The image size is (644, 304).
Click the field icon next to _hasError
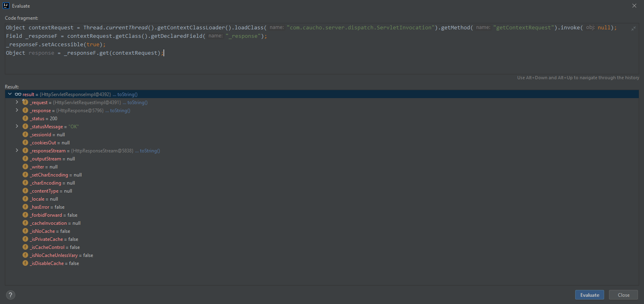[25, 207]
